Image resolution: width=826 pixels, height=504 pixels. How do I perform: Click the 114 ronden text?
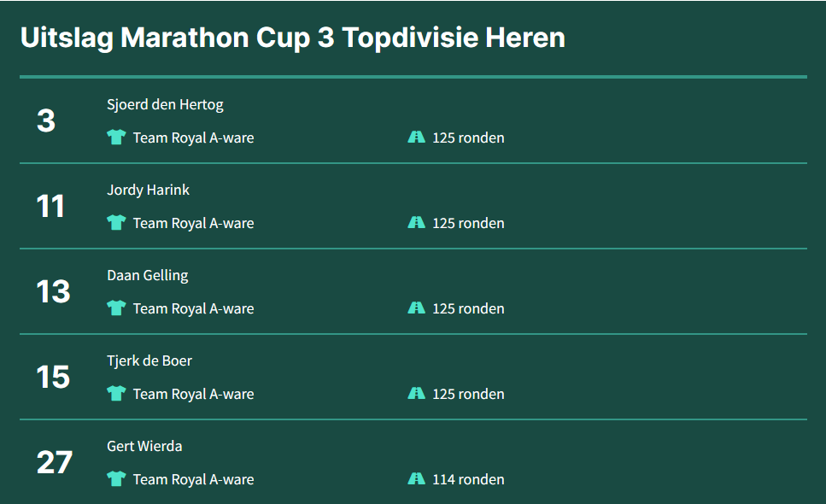pos(468,479)
